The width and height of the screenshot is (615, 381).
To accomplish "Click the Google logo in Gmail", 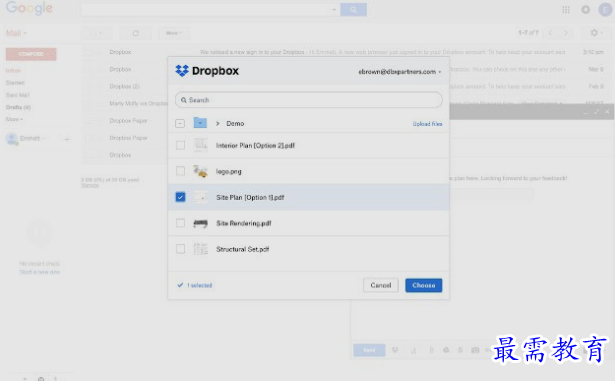I will 29,8.
